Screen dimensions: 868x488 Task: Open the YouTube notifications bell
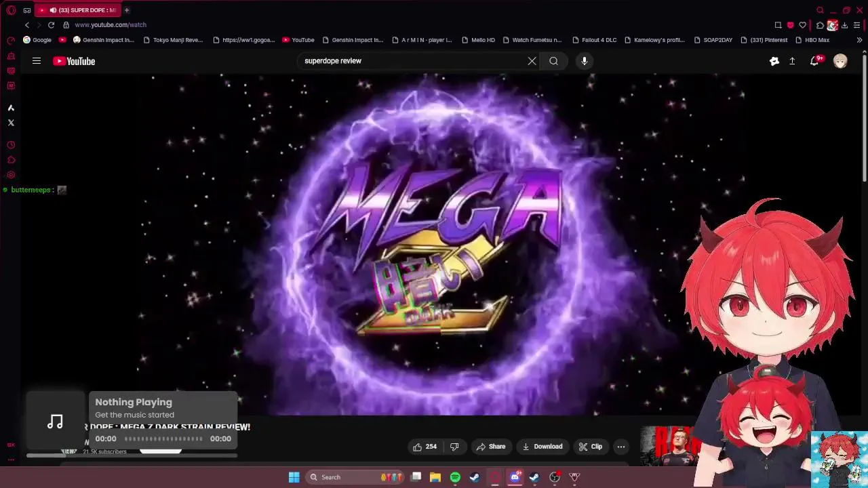click(815, 61)
